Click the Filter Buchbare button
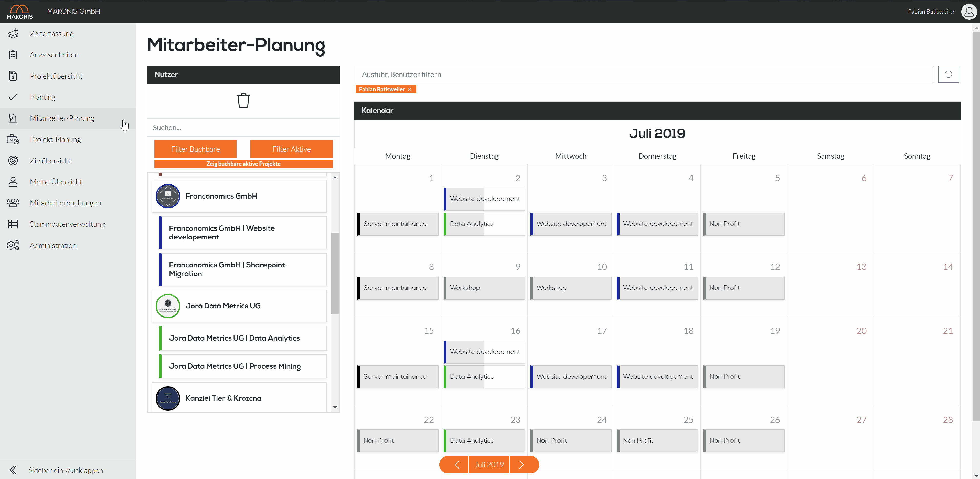980x479 pixels. pyautogui.click(x=195, y=149)
